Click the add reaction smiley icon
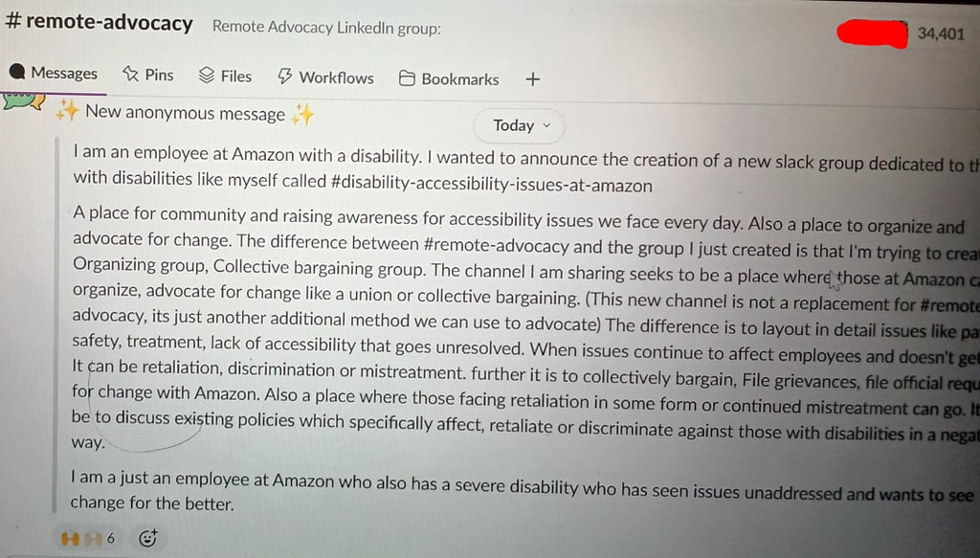The width and height of the screenshot is (980, 558). click(x=147, y=538)
